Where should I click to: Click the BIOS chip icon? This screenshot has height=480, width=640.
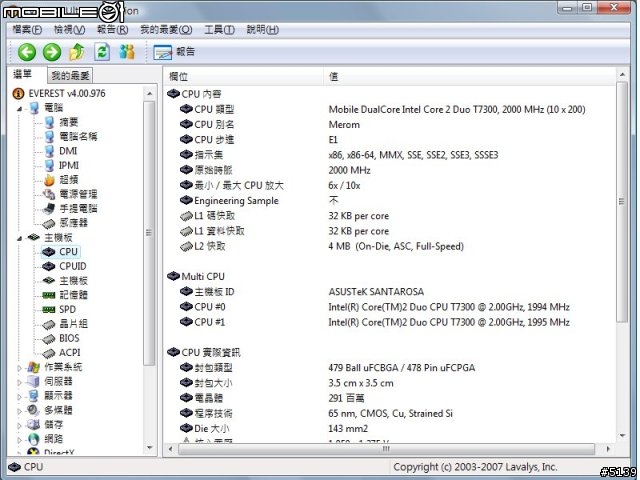[x=49, y=339]
